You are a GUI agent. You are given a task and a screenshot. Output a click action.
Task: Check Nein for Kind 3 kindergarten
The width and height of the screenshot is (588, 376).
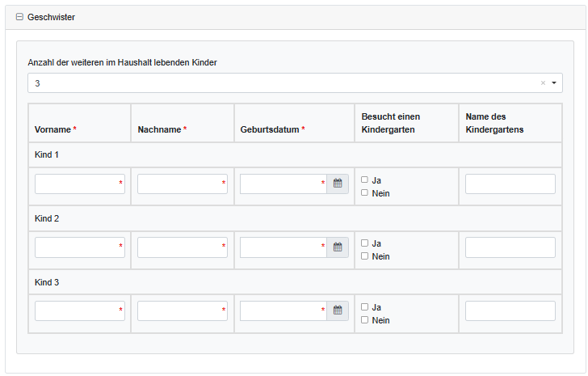point(365,319)
